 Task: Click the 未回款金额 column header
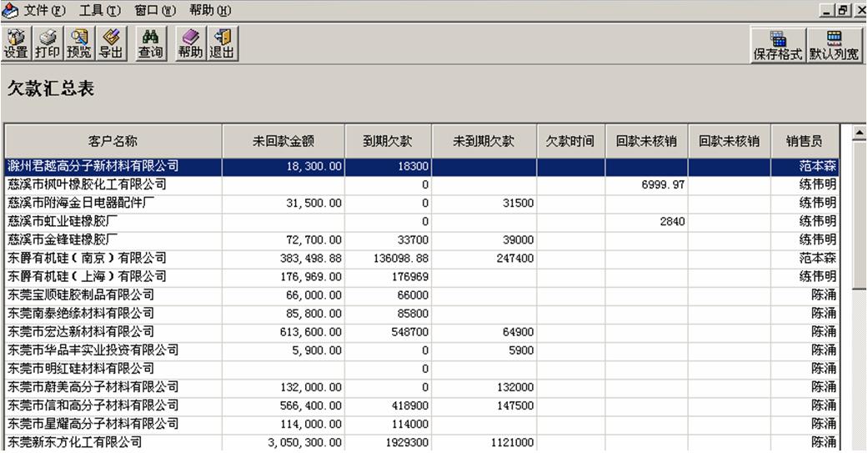pos(283,141)
